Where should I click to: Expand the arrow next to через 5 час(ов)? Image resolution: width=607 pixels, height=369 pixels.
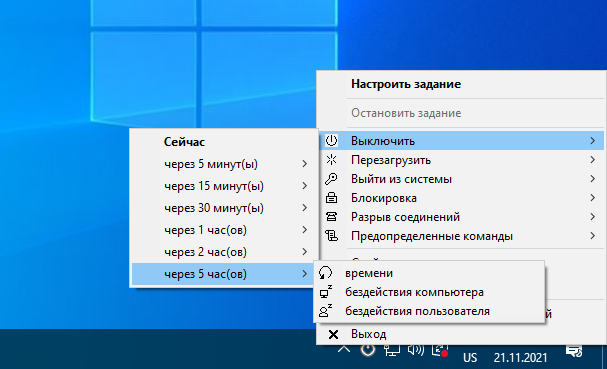coord(305,274)
